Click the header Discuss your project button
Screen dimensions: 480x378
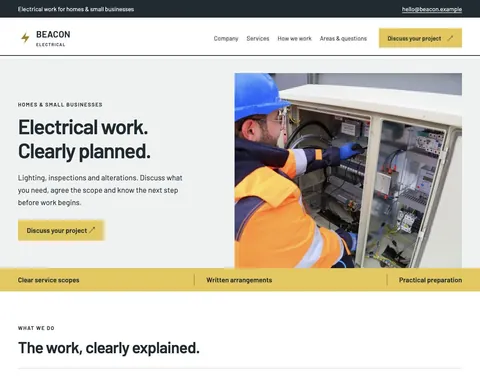pos(420,38)
